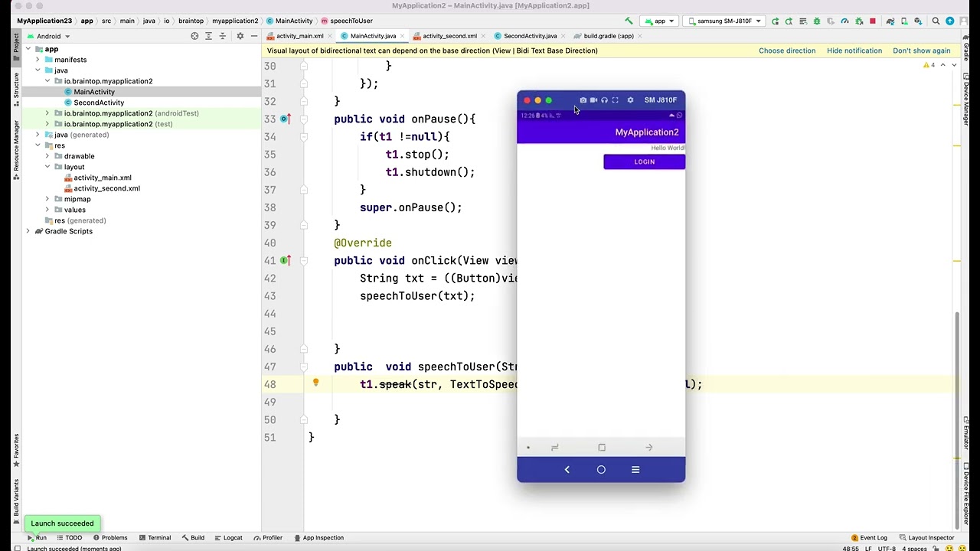Click the Make Project hammer icon
This screenshot has height=551, width=980.
click(x=629, y=21)
